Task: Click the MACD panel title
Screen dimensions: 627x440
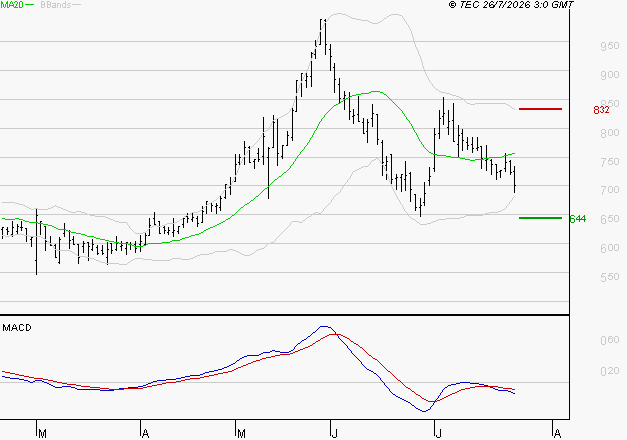Action: 17,328
